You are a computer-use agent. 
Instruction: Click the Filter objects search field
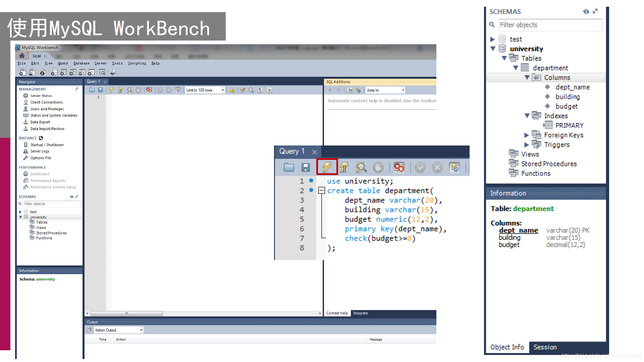tap(550, 25)
